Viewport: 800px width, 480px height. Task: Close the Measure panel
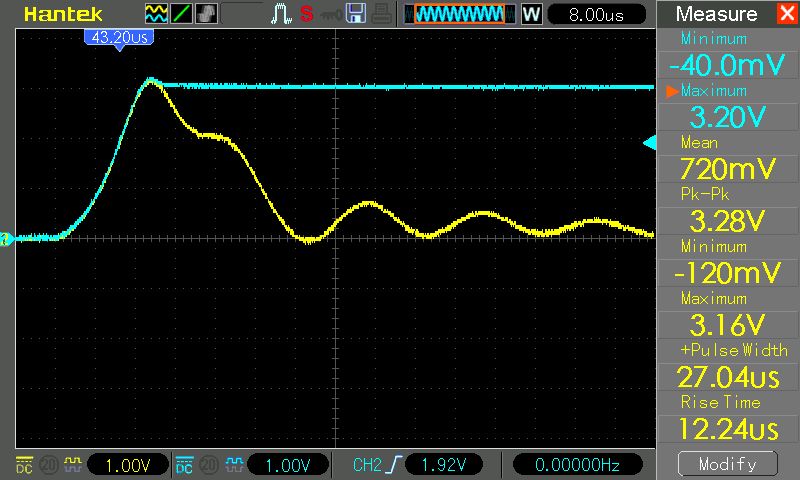click(x=785, y=14)
